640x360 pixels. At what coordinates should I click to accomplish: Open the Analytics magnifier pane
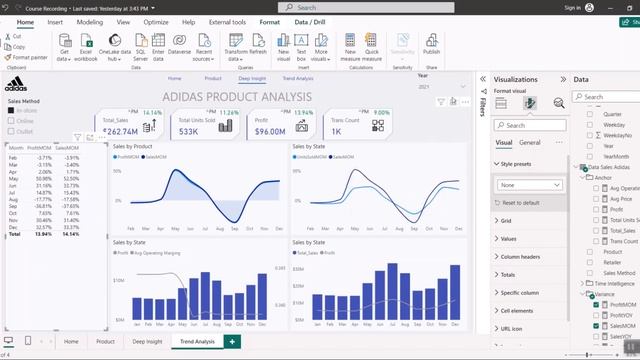coord(559,103)
